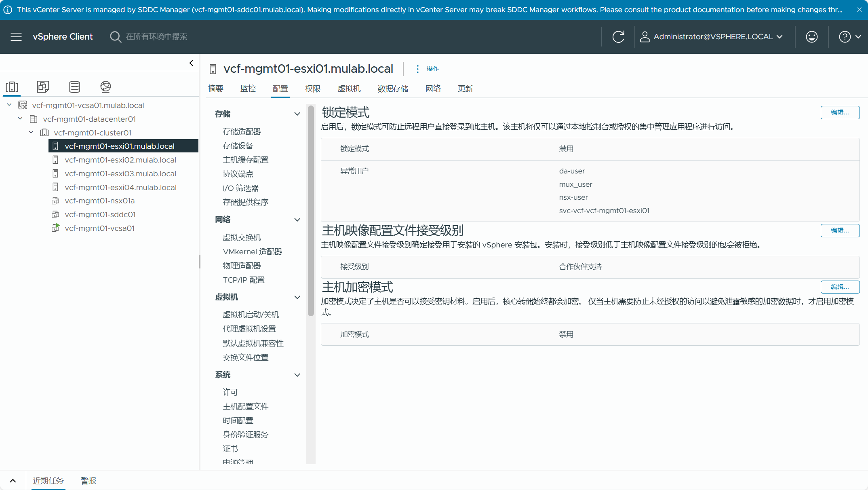Focus the 在所有环境中搜索 search field
Viewport: 868px width, 490px height.
(x=157, y=37)
